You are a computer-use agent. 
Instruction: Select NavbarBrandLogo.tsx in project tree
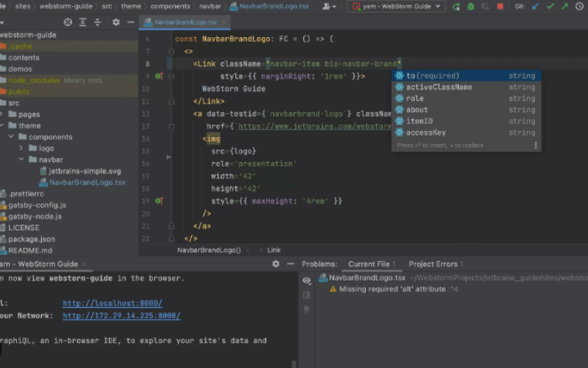click(x=87, y=183)
